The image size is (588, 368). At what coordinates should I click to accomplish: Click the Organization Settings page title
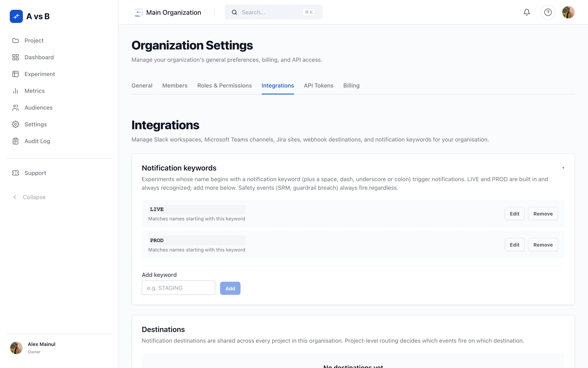(192, 45)
